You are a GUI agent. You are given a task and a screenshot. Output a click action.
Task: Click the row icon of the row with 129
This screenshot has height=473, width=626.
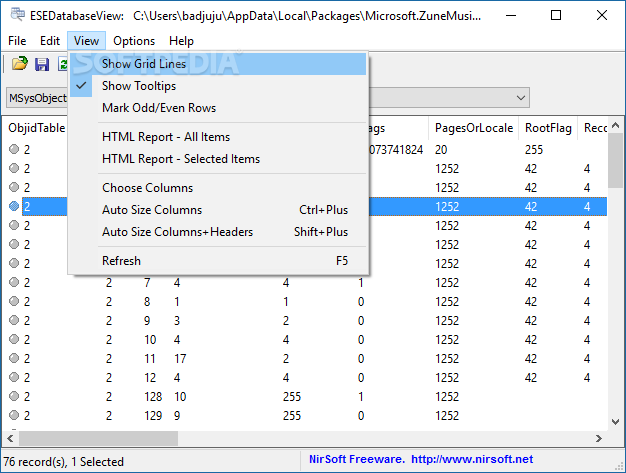pyautogui.click(x=14, y=415)
